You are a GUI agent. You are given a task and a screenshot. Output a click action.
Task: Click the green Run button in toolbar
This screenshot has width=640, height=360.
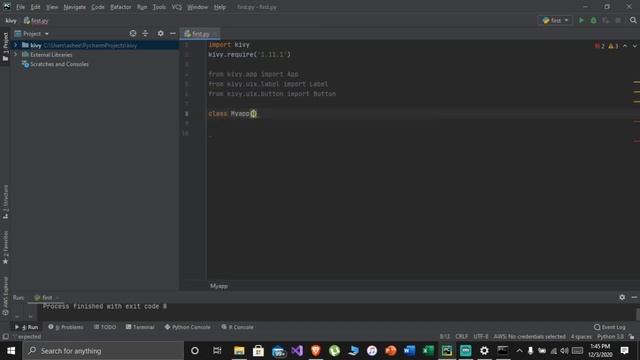point(581,20)
